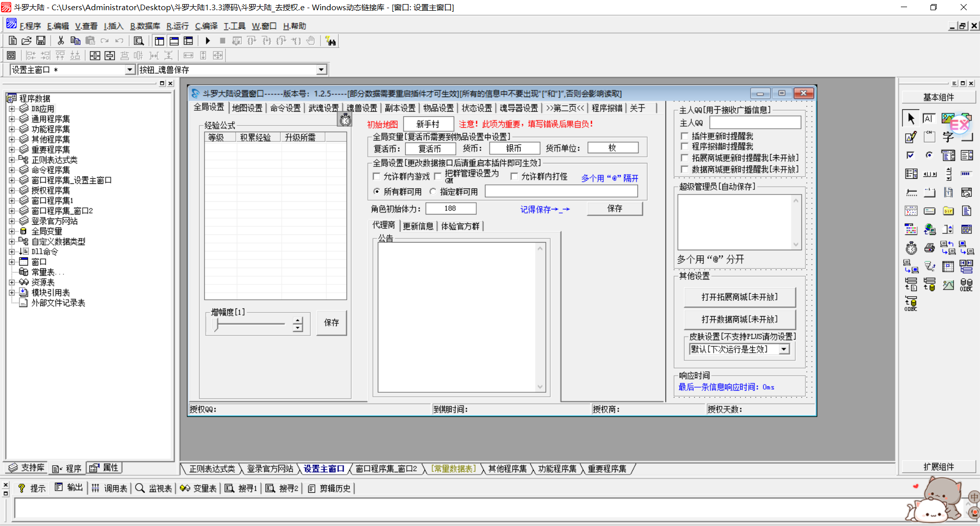
Task: Select the arrow pointer tool in component palette
Action: pos(911,118)
